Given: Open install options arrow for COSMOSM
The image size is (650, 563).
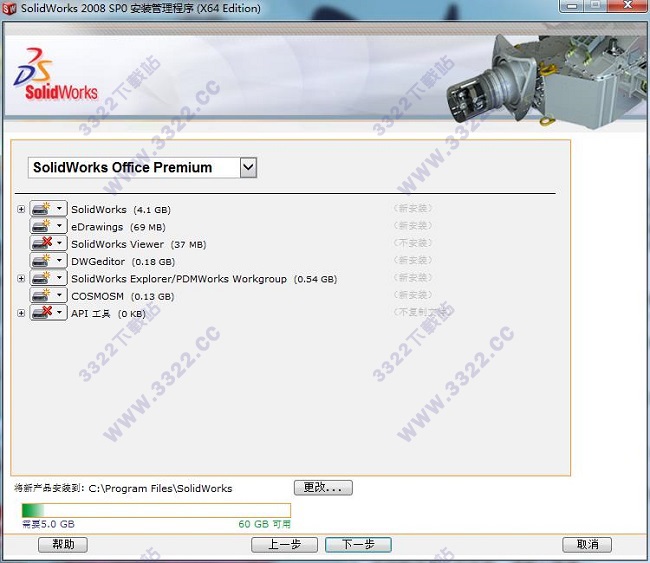Looking at the screenshot, I should (x=60, y=296).
